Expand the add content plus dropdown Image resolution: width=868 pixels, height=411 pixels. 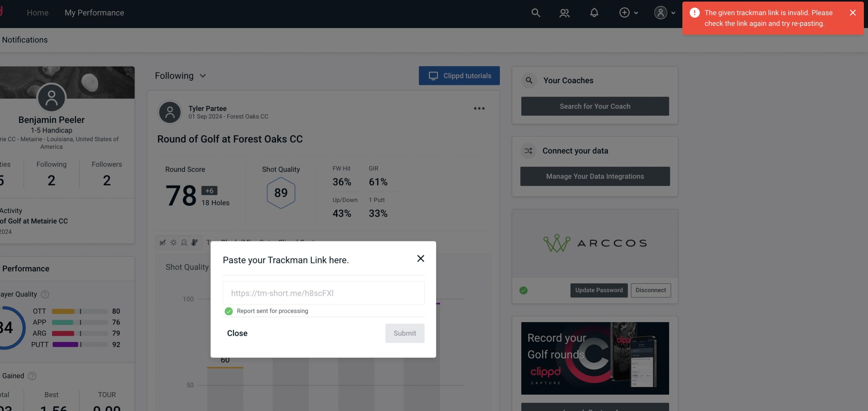(x=628, y=12)
